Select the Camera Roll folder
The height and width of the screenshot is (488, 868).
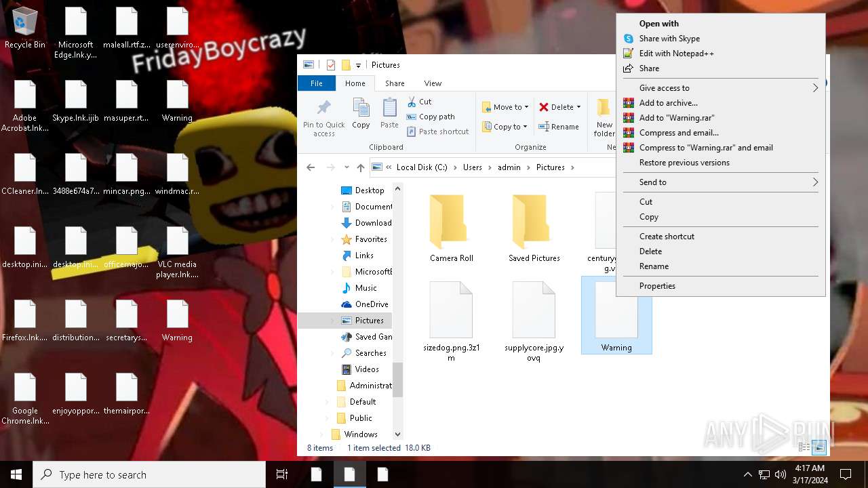click(x=452, y=228)
